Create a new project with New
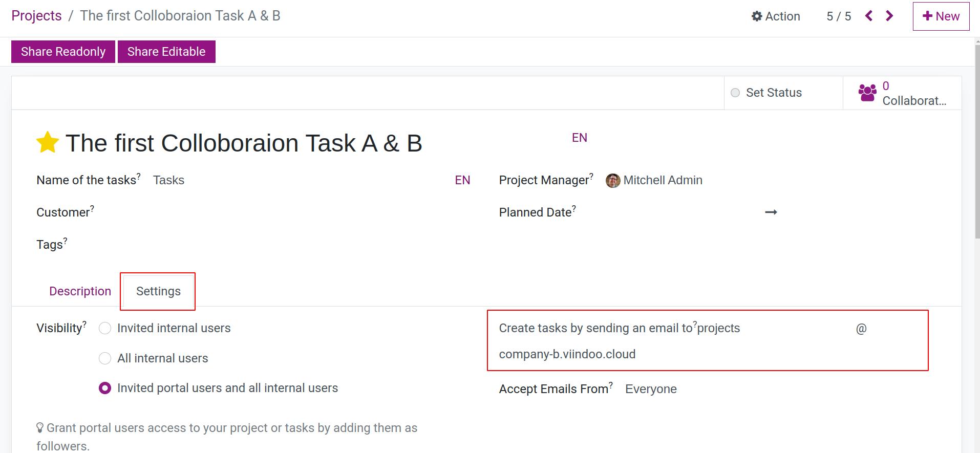980x453 pixels. click(941, 16)
